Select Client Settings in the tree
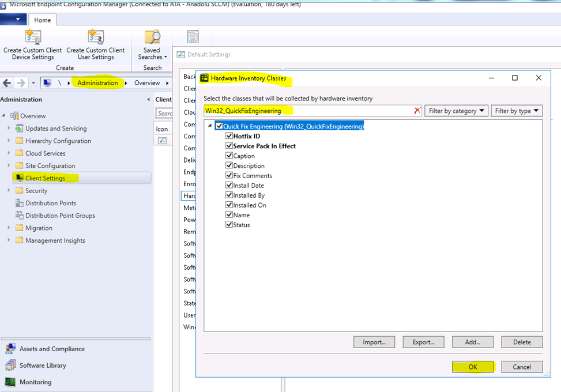 [x=81, y=178]
